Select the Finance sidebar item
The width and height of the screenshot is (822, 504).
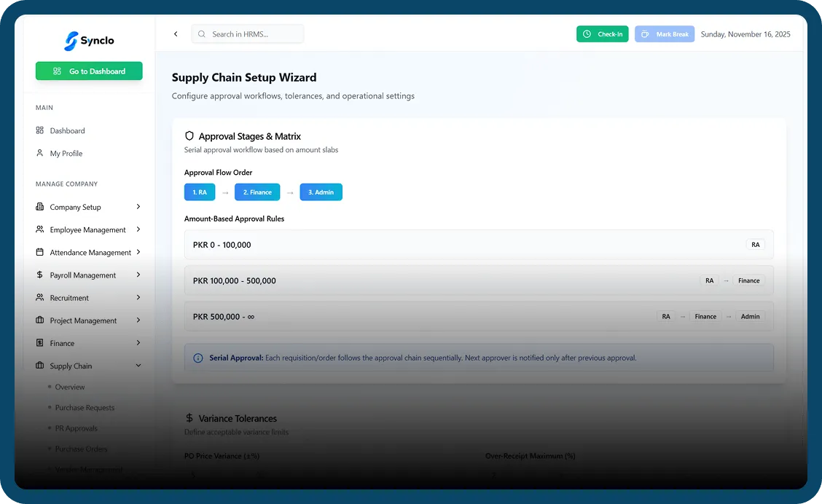[62, 343]
